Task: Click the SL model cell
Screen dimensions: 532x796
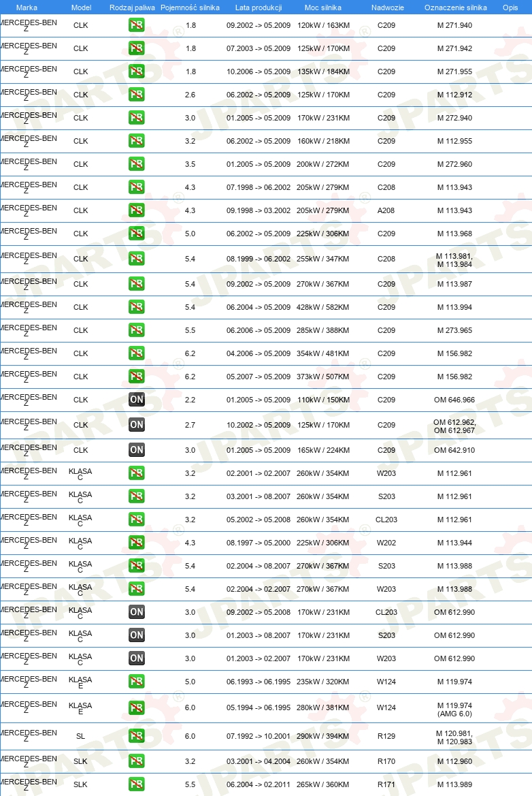Action: click(x=81, y=736)
